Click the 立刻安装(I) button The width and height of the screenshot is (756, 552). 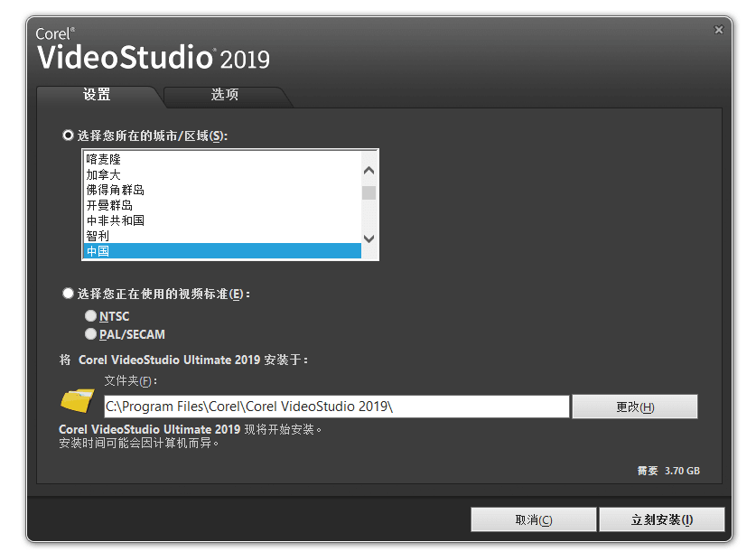pyautogui.click(x=662, y=519)
